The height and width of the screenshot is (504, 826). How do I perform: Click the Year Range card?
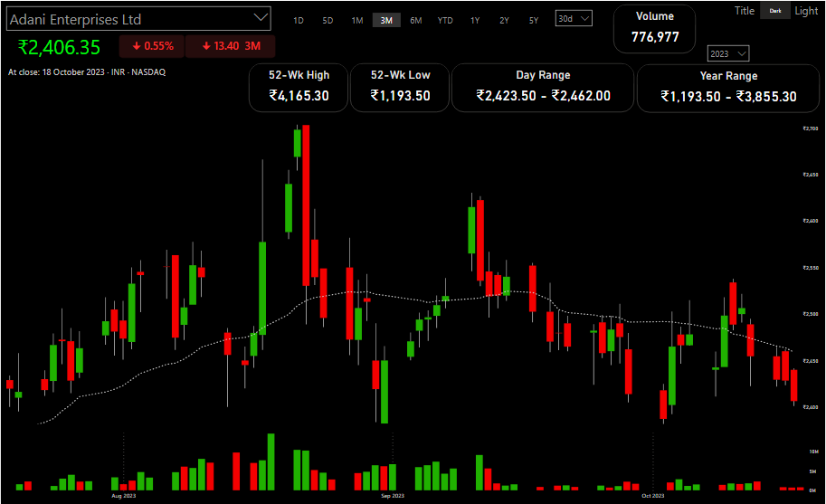click(x=728, y=88)
